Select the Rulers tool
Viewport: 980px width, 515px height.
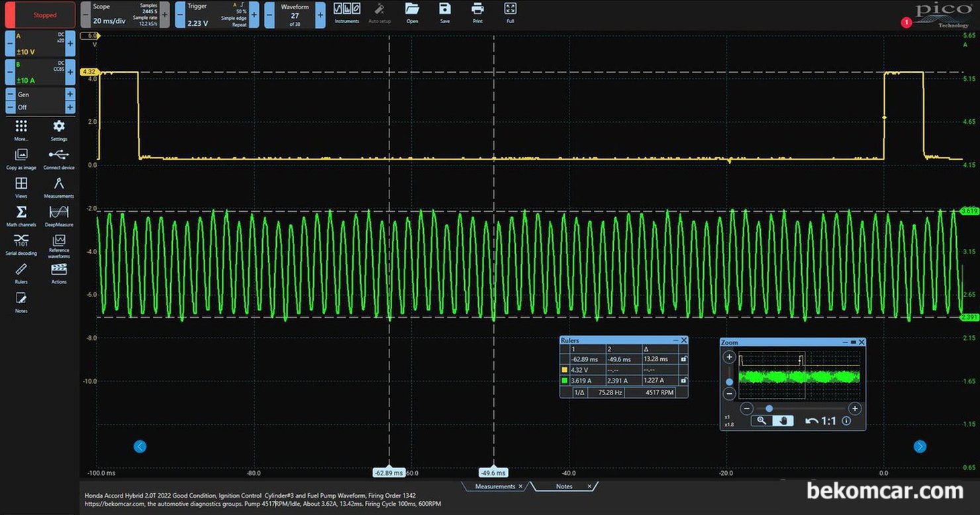tap(21, 272)
